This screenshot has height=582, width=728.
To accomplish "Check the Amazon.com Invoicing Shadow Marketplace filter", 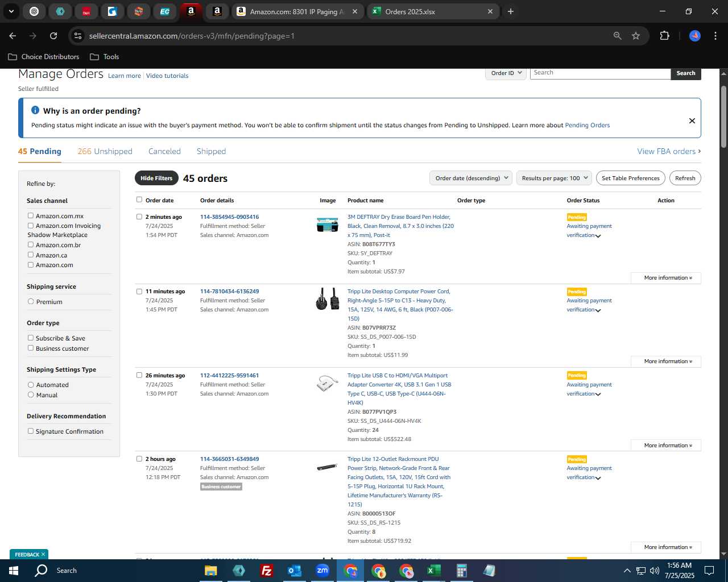I will pyautogui.click(x=31, y=225).
